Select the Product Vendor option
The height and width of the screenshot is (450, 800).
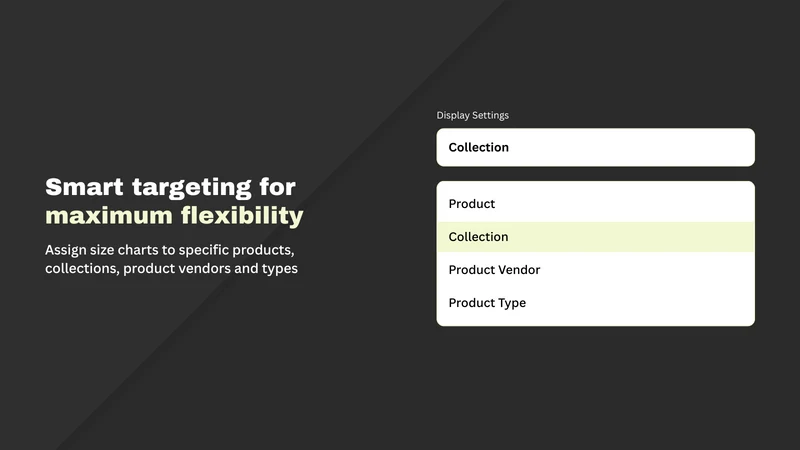tap(595, 270)
